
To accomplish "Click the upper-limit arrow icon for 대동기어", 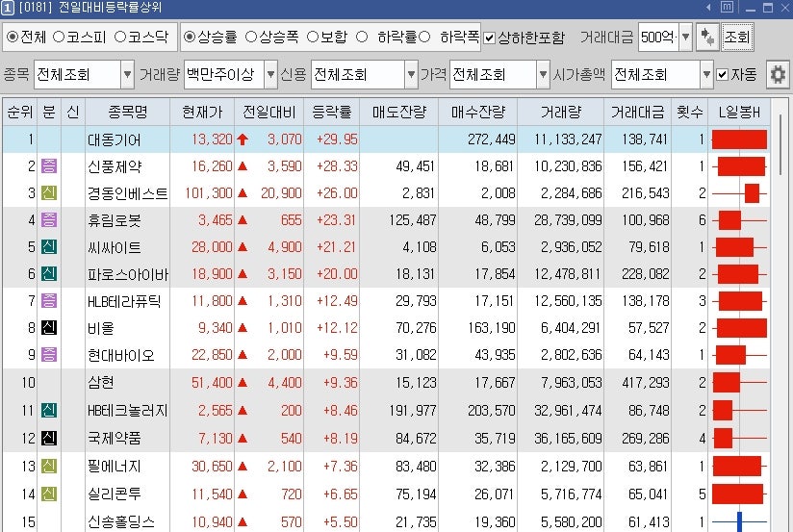I will pyautogui.click(x=243, y=139).
